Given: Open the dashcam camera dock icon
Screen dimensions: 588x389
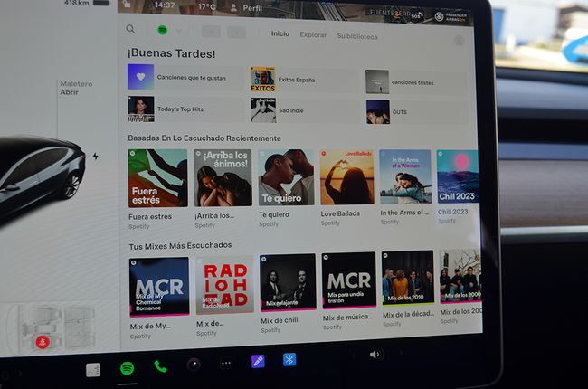Looking at the screenshot, I should tap(194, 365).
